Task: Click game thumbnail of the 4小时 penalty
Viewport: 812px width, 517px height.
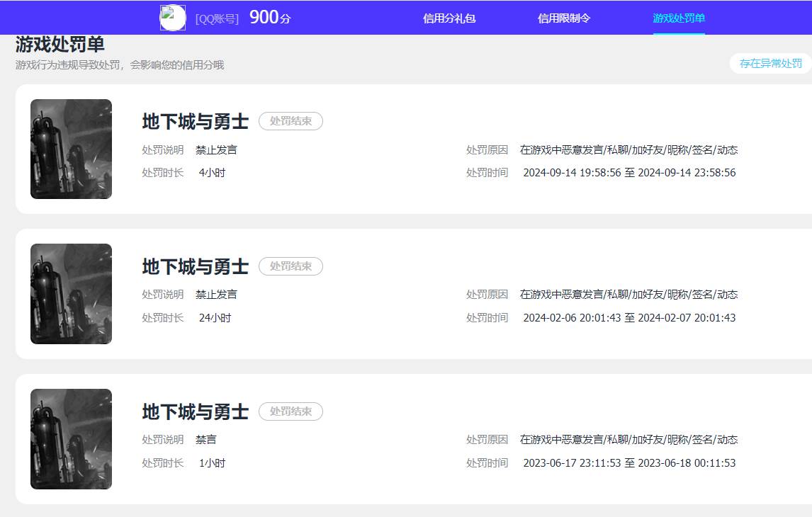Action: [x=71, y=149]
